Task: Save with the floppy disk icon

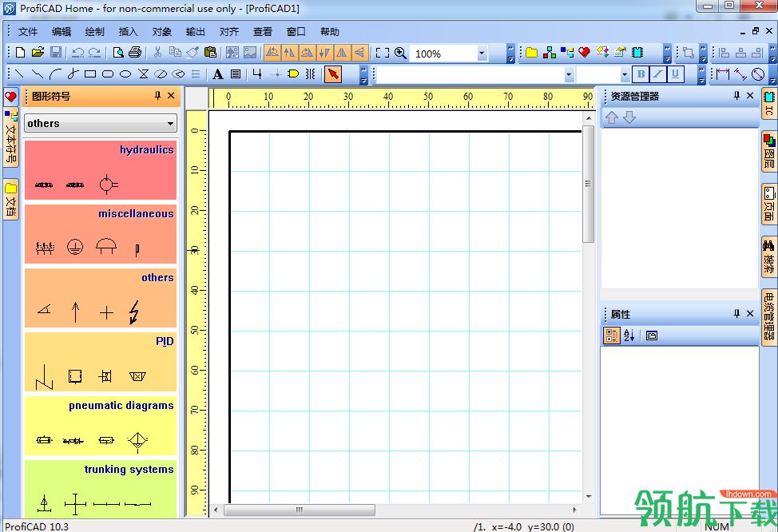Action: click(x=56, y=53)
